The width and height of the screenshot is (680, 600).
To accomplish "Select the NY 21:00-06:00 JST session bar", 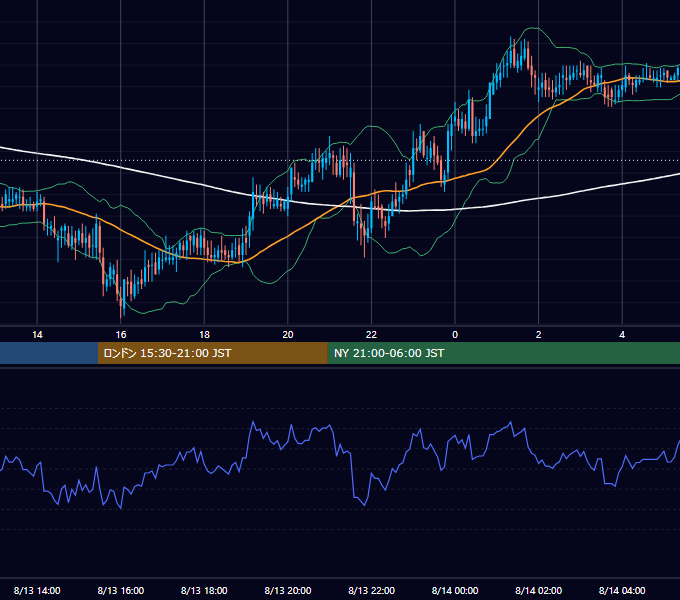I will coord(503,353).
